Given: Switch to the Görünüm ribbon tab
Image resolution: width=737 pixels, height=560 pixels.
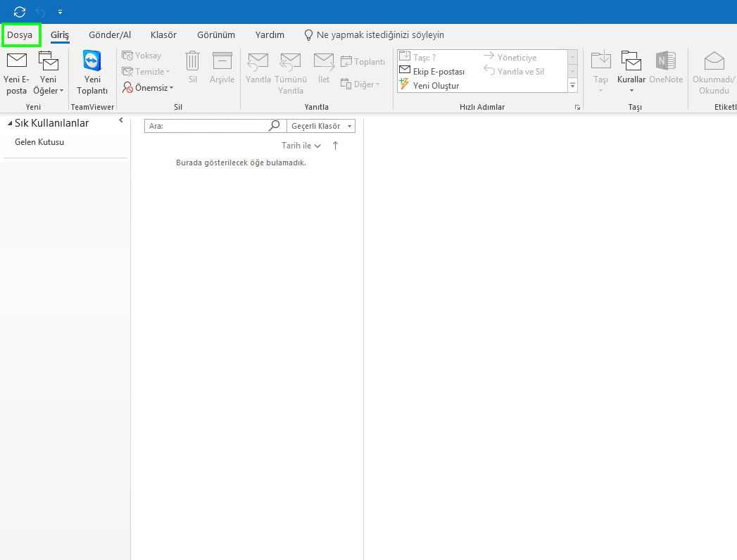Looking at the screenshot, I should (x=215, y=34).
